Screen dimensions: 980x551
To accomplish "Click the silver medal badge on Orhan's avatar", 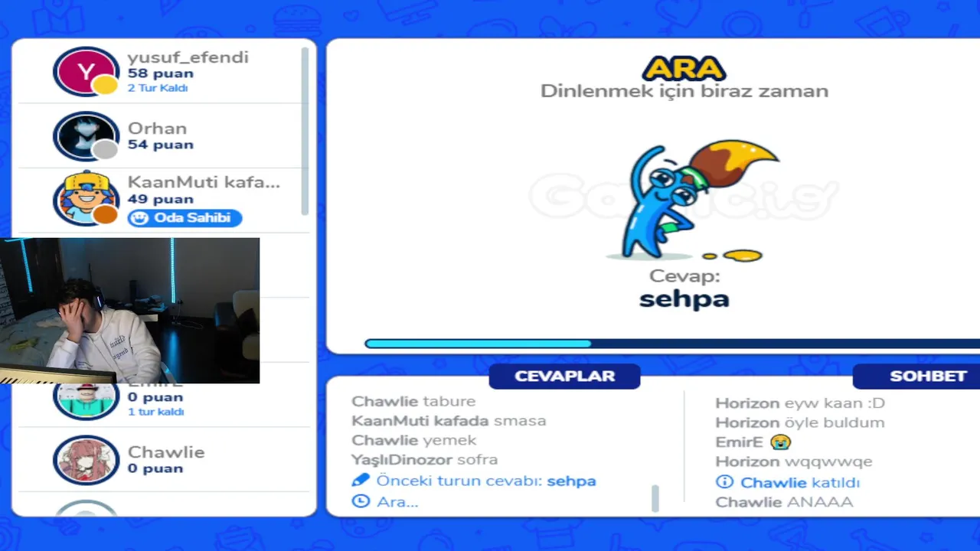I will coord(105,149).
